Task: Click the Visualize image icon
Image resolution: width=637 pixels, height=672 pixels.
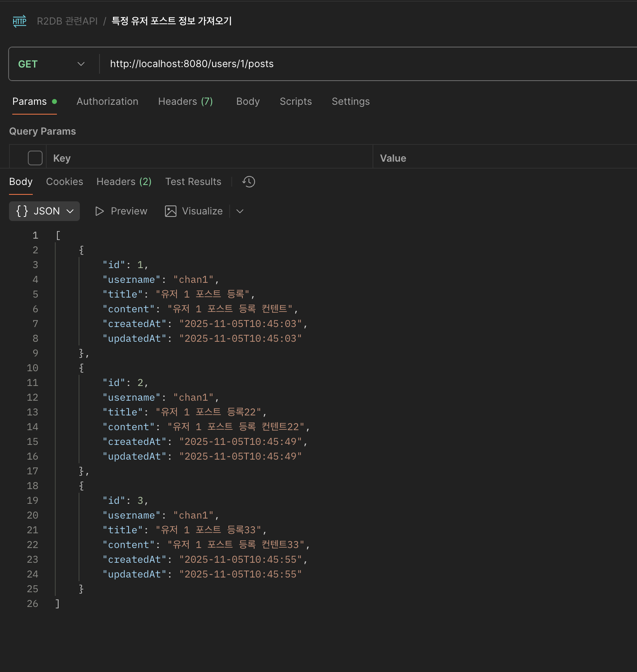Action: pyautogui.click(x=170, y=211)
